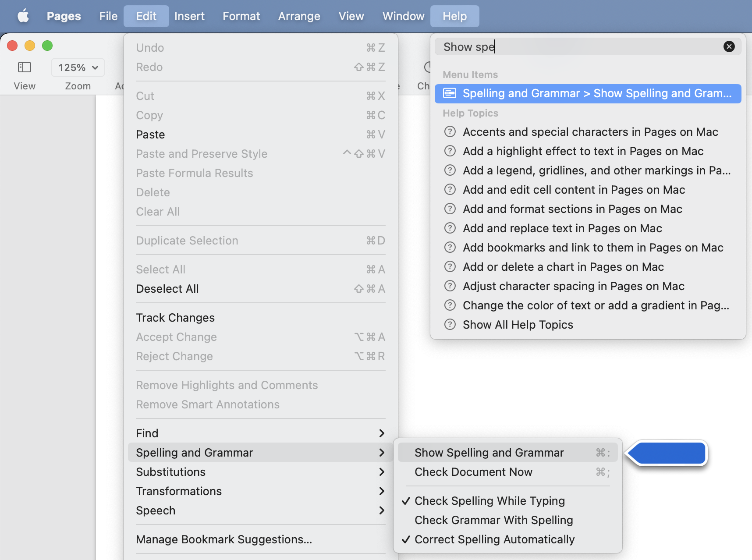Click help icon for Add or delete a chart
Screen dimensions: 752x560
pos(450,266)
